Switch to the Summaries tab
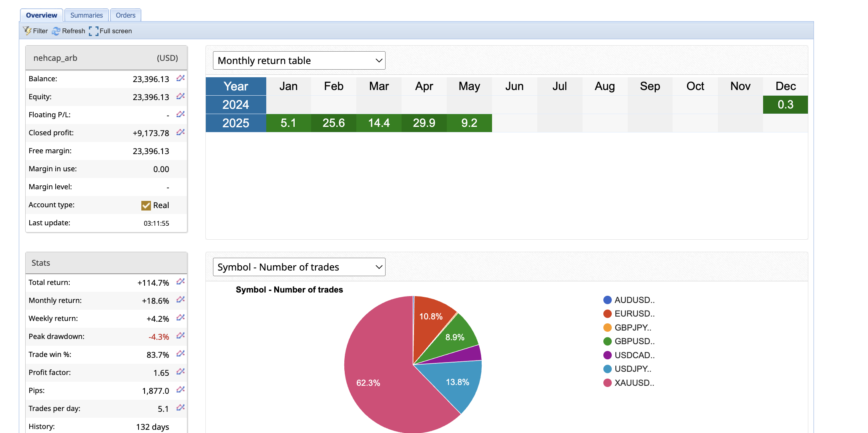Screen dimensions: 868x433 click(86, 15)
